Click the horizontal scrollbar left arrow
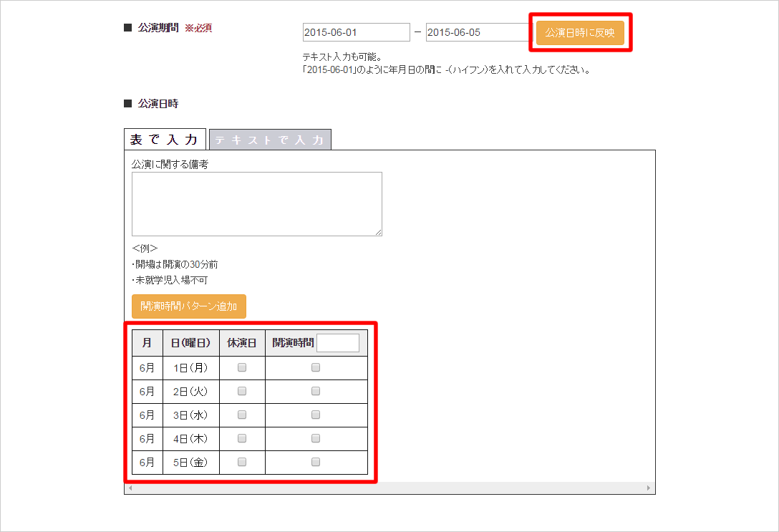 click(x=130, y=488)
